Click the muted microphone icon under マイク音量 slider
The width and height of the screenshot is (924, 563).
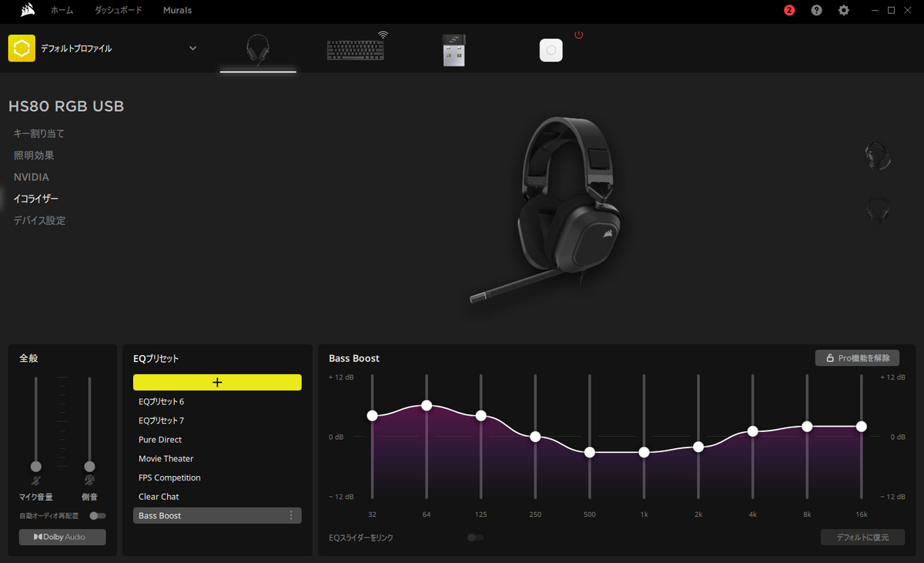(x=35, y=482)
